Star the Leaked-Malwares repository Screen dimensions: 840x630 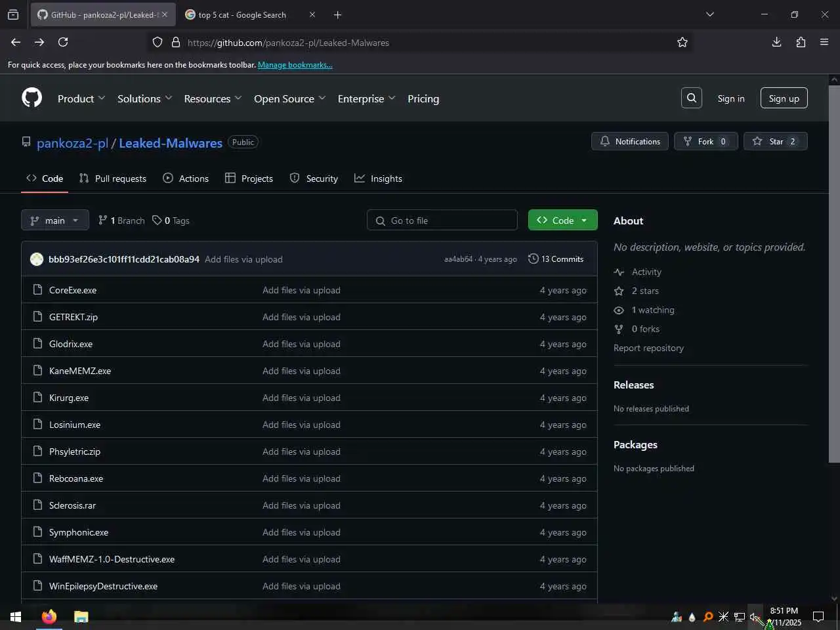[776, 141]
